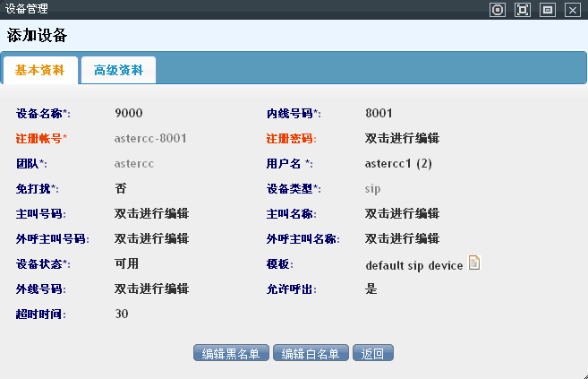
Task: Click the window restore icon in title bar
Action: click(x=548, y=10)
